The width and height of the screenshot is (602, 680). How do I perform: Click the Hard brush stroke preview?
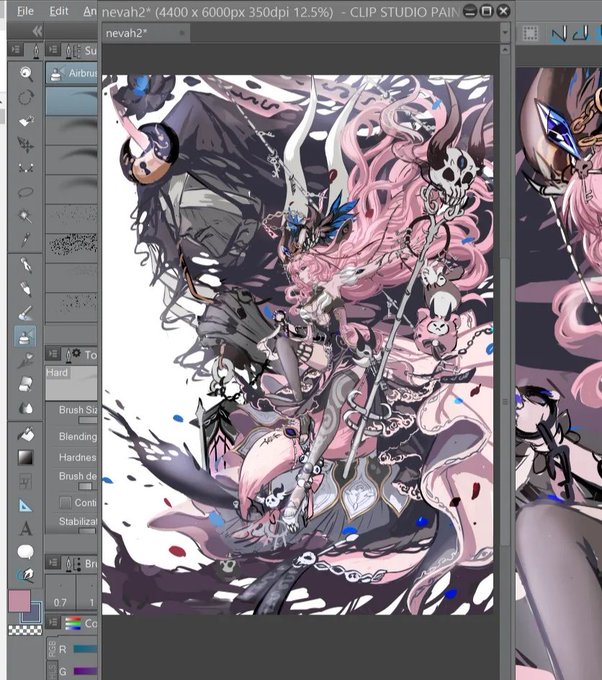(72, 383)
